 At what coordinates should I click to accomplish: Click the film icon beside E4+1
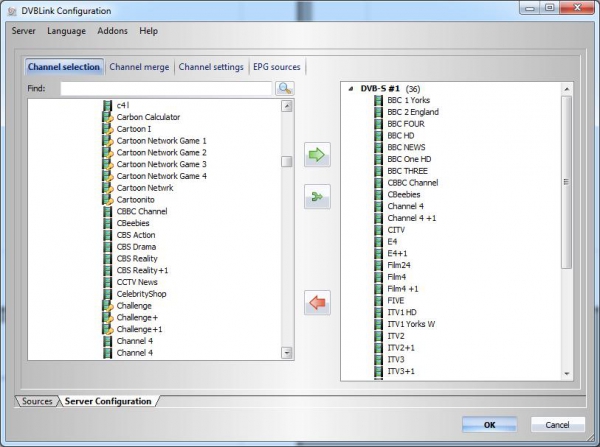point(378,253)
